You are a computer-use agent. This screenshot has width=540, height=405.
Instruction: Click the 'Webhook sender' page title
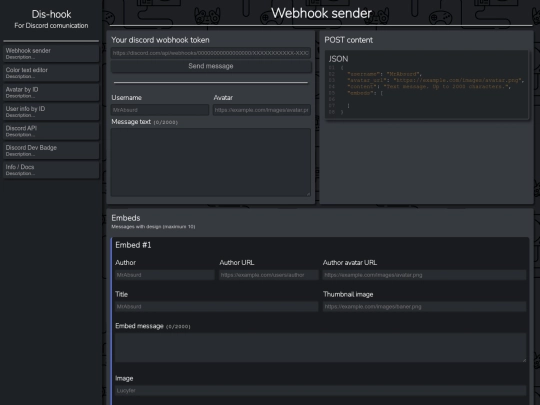click(321, 13)
